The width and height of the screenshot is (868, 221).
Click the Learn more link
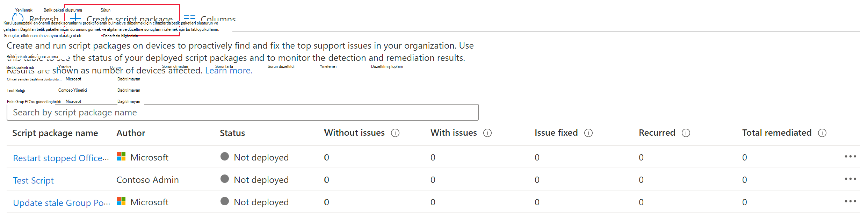229,71
